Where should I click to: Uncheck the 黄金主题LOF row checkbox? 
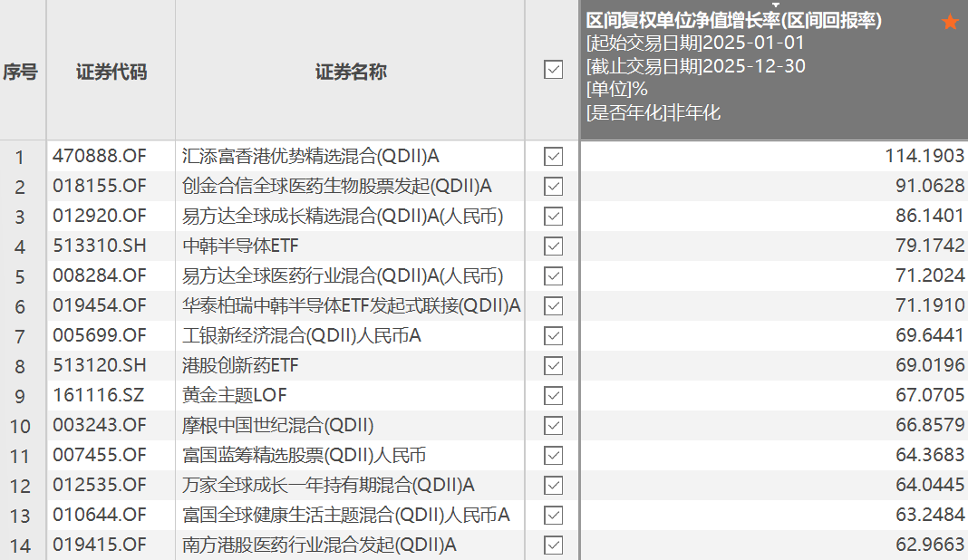click(x=553, y=395)
